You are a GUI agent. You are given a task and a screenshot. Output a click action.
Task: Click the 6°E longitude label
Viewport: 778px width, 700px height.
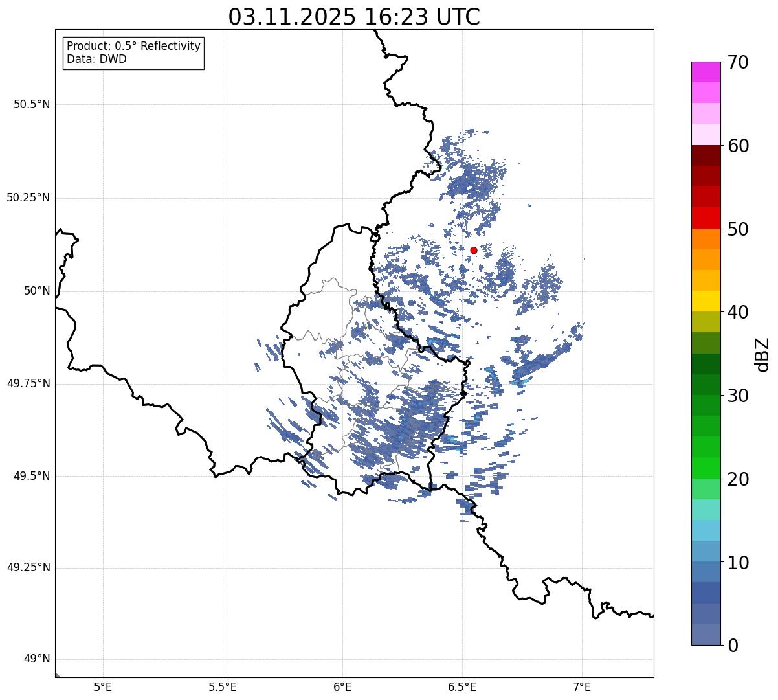tap(342, 686)
